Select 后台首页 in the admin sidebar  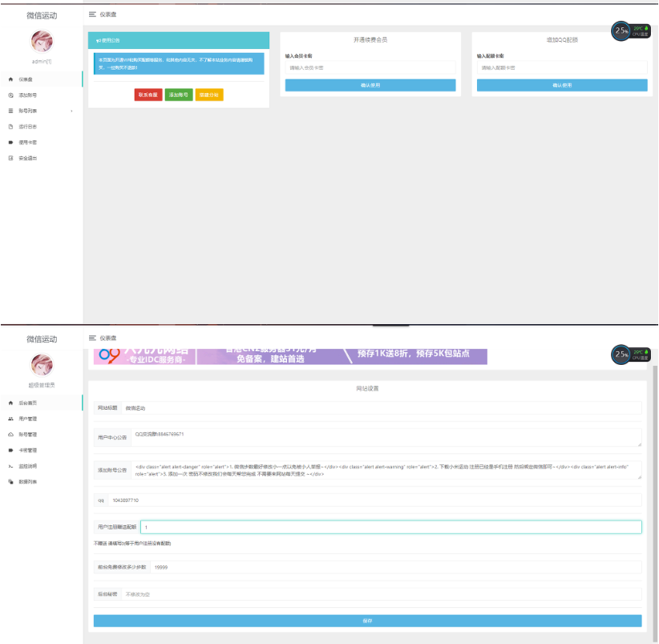[x=27, y=403]
